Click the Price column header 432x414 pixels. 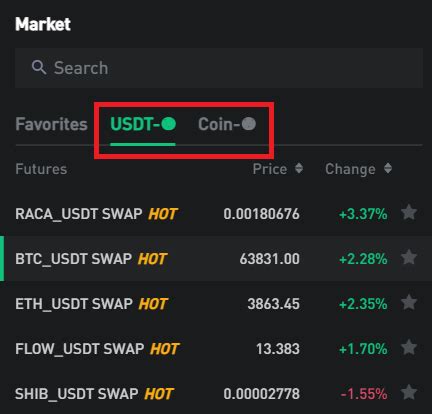point(270,169)
